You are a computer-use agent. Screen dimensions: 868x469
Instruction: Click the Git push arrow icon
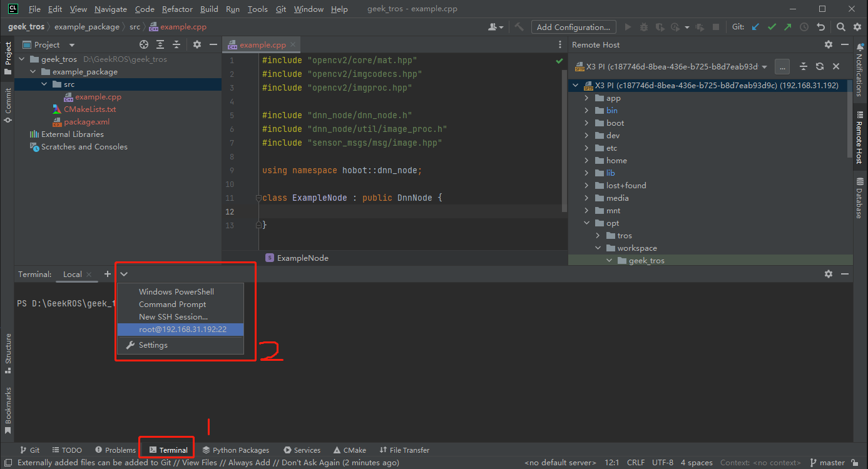tap(788, 27)
